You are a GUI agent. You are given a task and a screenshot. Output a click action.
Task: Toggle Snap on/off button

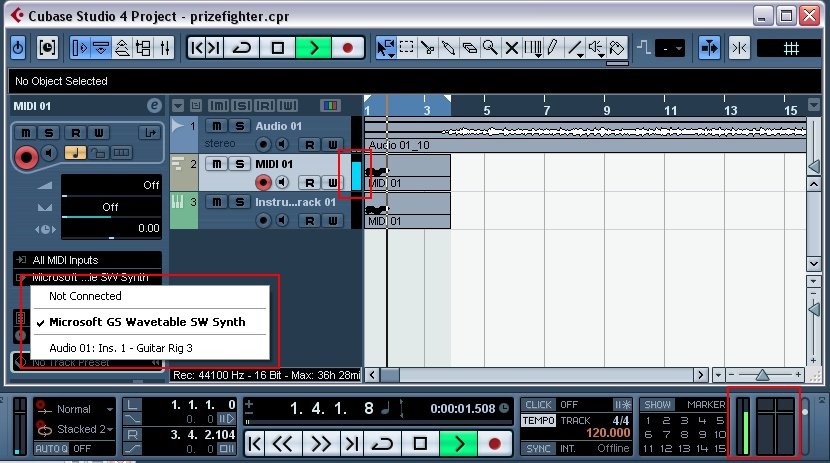point(739,48)
